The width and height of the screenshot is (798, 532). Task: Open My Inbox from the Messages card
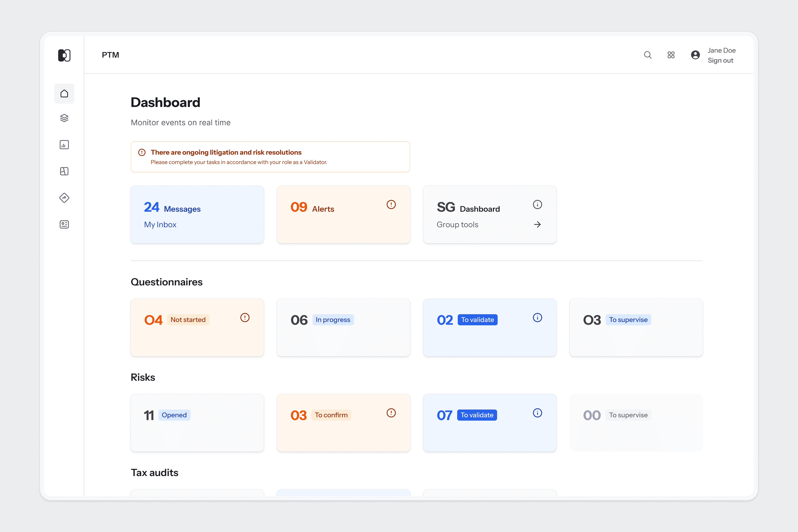tap(160, 224)
